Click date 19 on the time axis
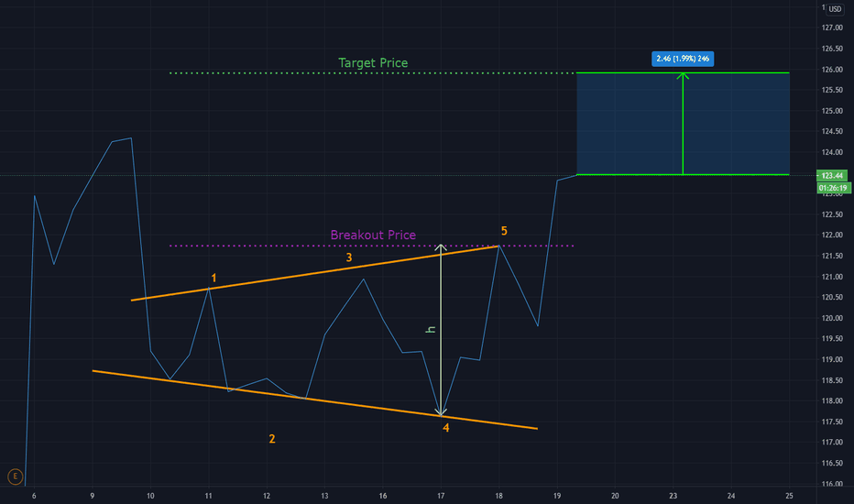 556,496
